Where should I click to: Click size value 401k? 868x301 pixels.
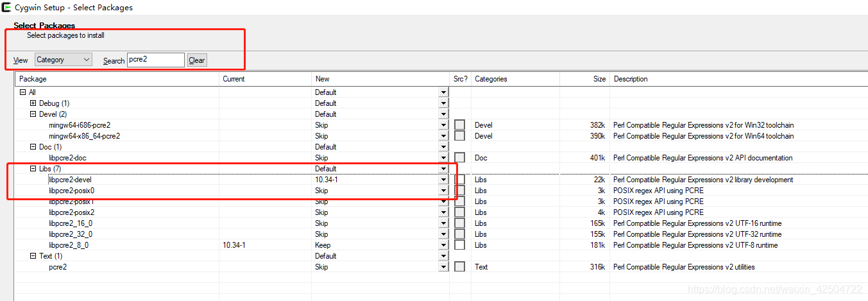click(x=598, y=158)
